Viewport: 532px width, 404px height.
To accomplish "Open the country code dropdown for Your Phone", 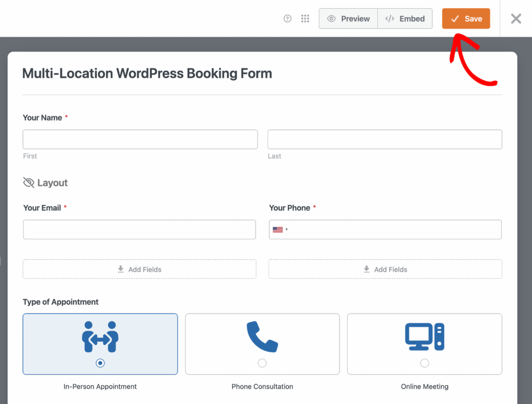I will click(285, 229).
